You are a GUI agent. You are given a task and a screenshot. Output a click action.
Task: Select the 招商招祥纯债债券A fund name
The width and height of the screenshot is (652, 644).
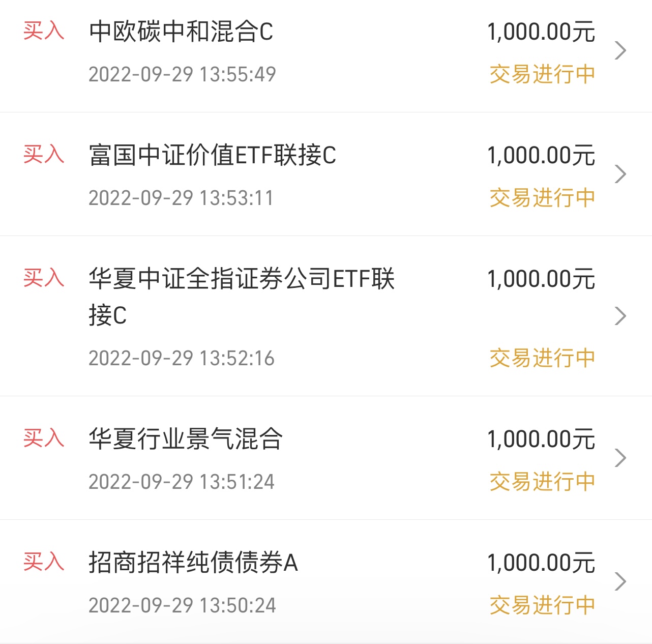(x=193, y=563)
